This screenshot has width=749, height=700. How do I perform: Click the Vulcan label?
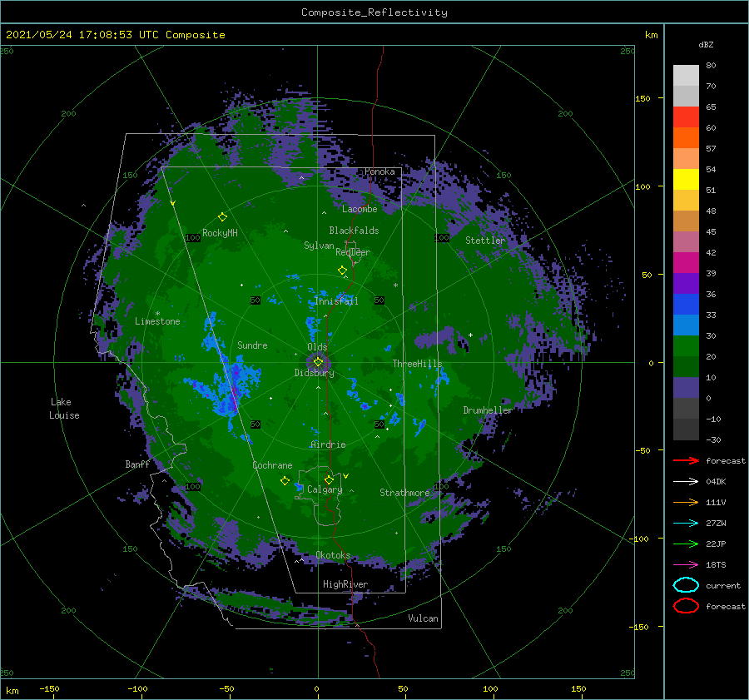click(x=423, y=618)
